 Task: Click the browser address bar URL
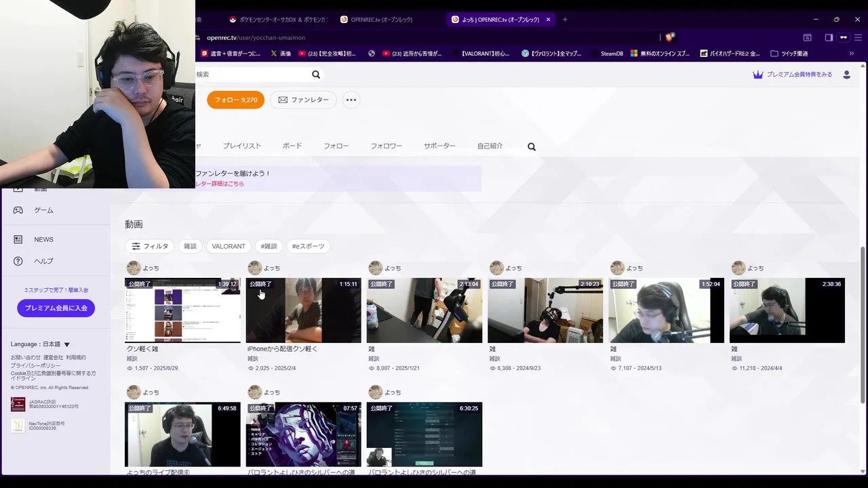click(256, 38)
